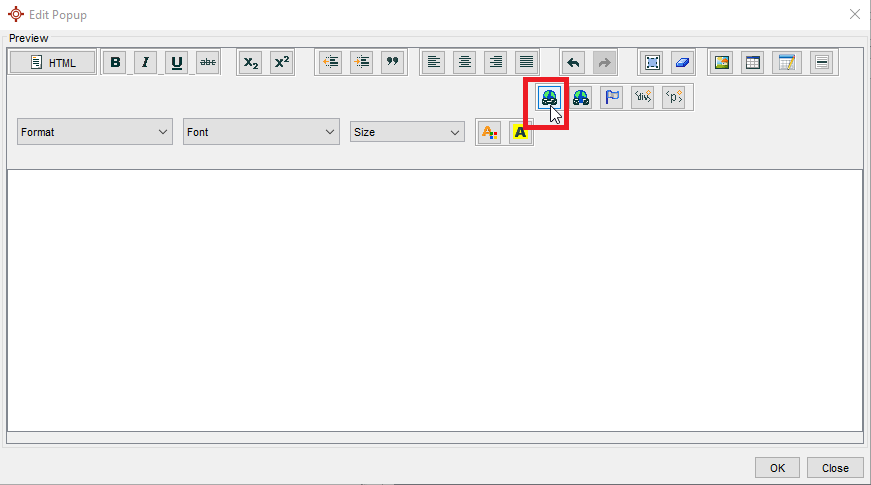Apply underline formatting
This screenshot has height=485, width=871.
pos(177,62)
